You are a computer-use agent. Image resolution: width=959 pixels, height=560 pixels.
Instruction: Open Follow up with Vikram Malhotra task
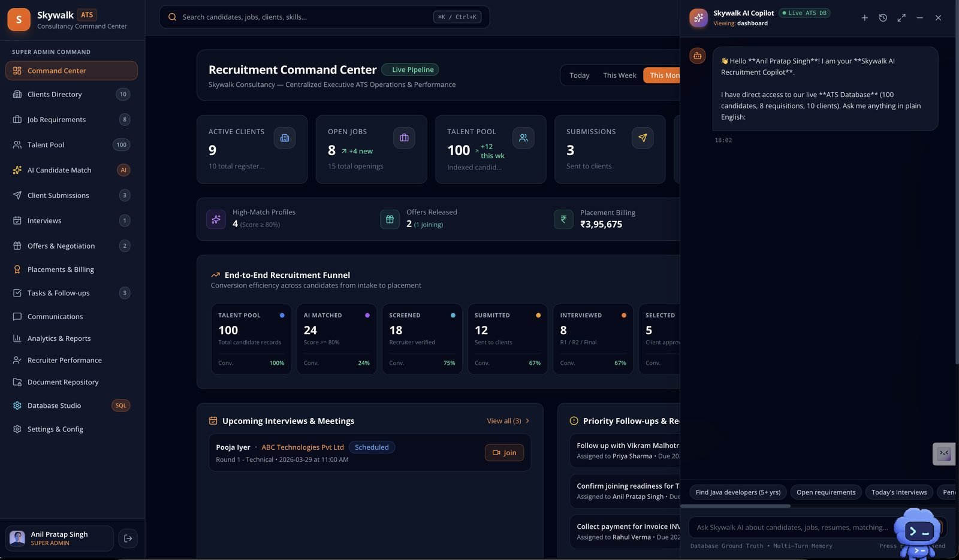[x=625, y=450]
